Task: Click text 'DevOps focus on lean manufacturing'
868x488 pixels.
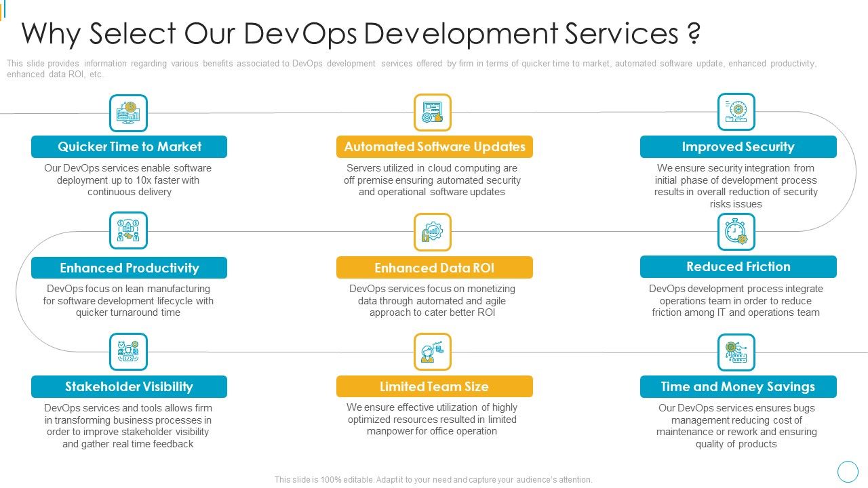Action: [x=128, y=300]
